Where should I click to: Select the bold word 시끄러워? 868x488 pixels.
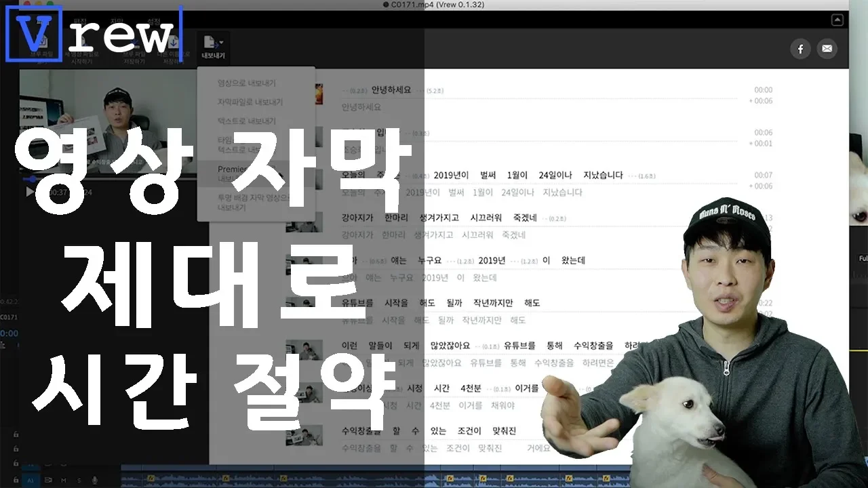point(486,218)
